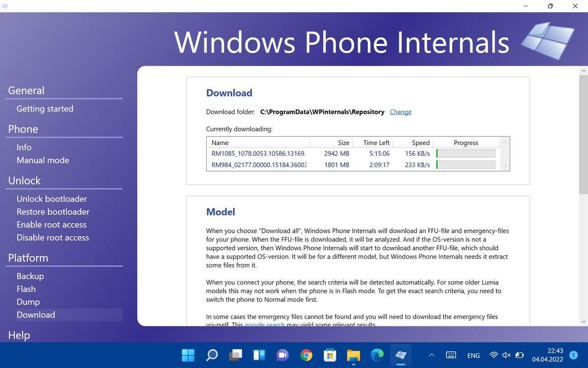
Task: Open Getting started page
Action: [45, 109]
